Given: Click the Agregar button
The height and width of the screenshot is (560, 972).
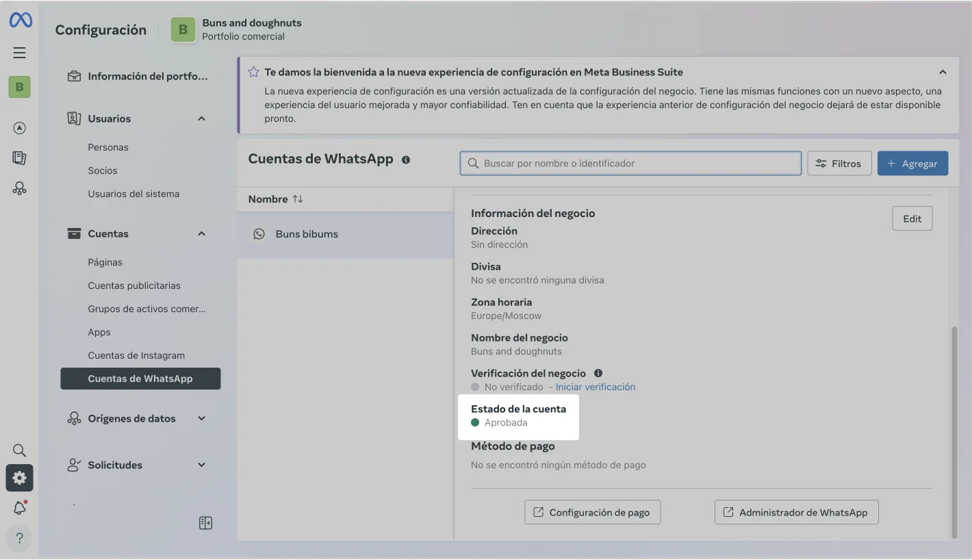Looking at the screenshot, I should [x=912, y=164].
